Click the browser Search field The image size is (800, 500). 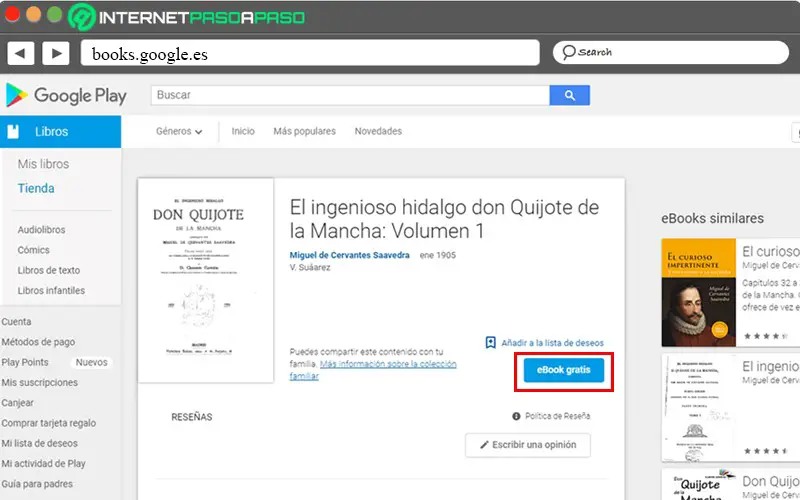coord(671,52)
